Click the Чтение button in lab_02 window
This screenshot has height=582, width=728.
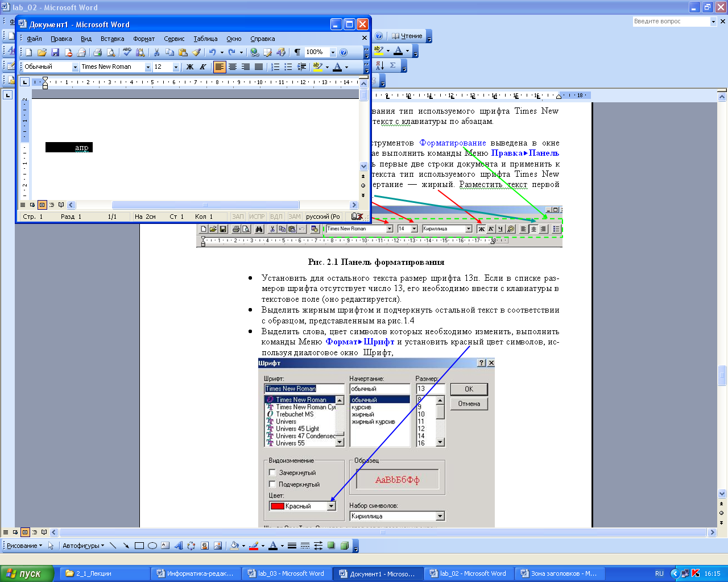click(x=407, y=36)
